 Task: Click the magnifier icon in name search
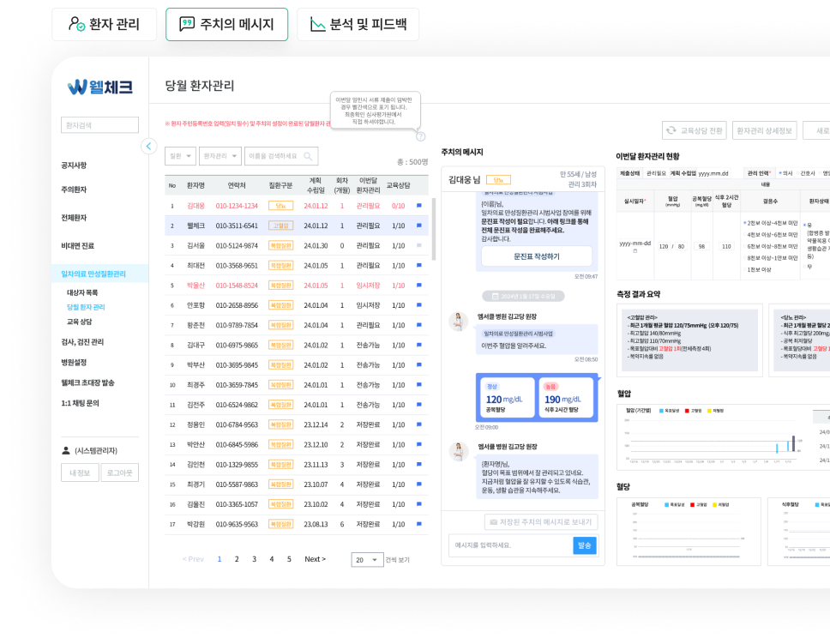[308, 156]
